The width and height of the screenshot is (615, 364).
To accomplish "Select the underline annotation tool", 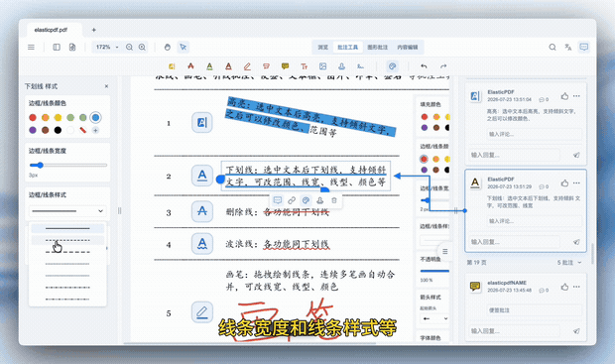I will coord(209,66).
